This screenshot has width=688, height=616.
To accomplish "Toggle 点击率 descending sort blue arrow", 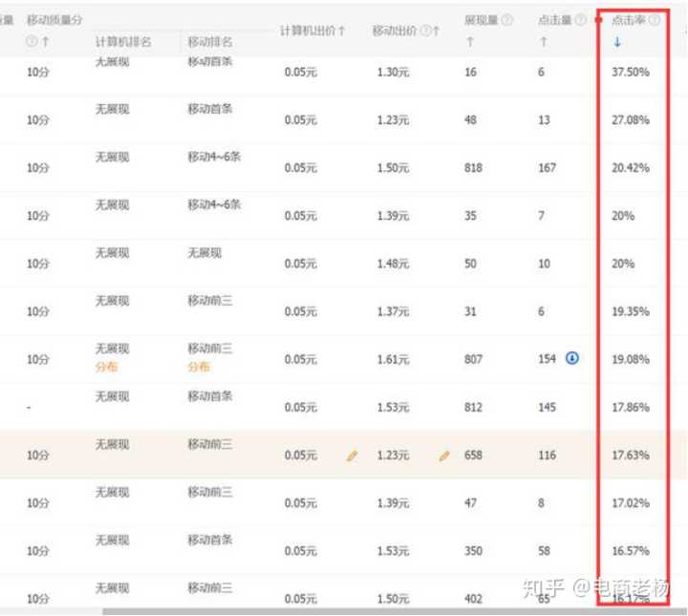I will [x=617, y=42].
